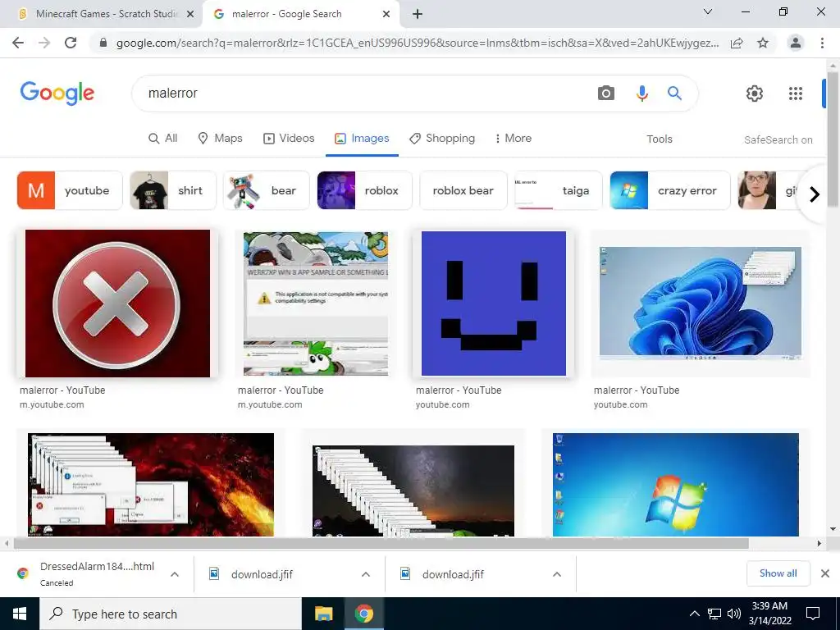Open network status tray icon
The width and height of the screenshot is (840, 630).
(714, 614)
